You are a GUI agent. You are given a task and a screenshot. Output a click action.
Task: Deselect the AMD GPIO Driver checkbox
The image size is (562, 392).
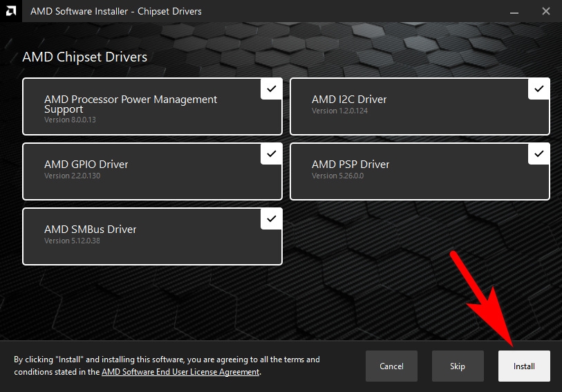coord(271,153)
